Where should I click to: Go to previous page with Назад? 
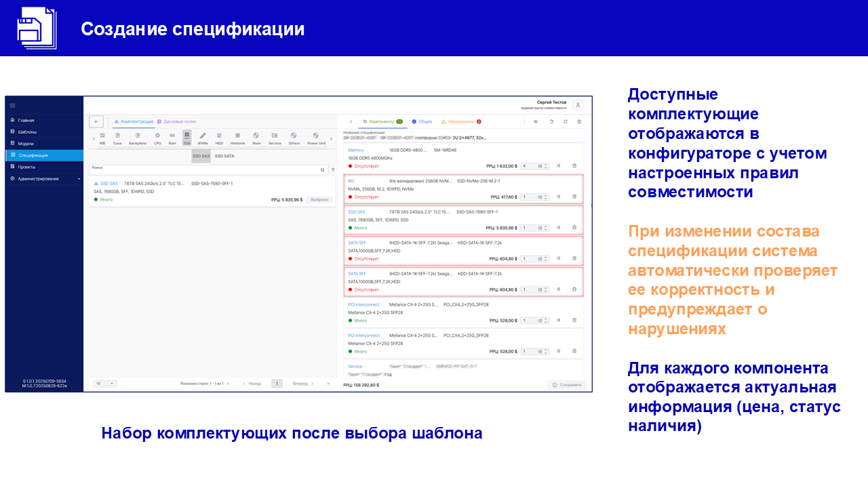point(251,384)
